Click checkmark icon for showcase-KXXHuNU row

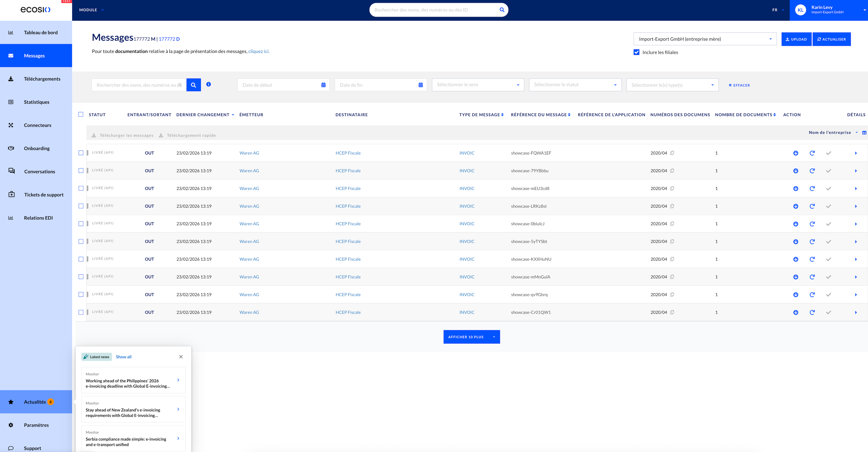[x=829, y=259]
